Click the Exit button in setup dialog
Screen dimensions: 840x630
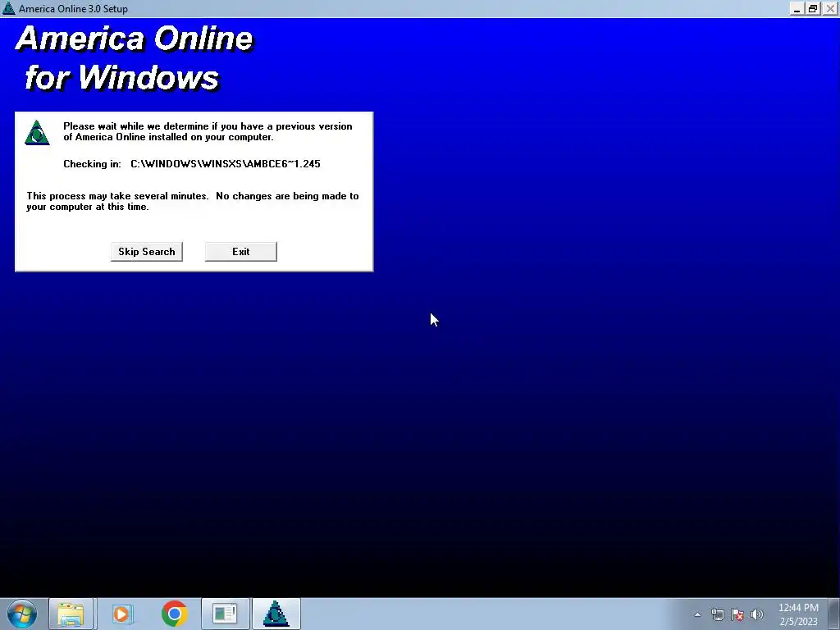coord(241,252)
